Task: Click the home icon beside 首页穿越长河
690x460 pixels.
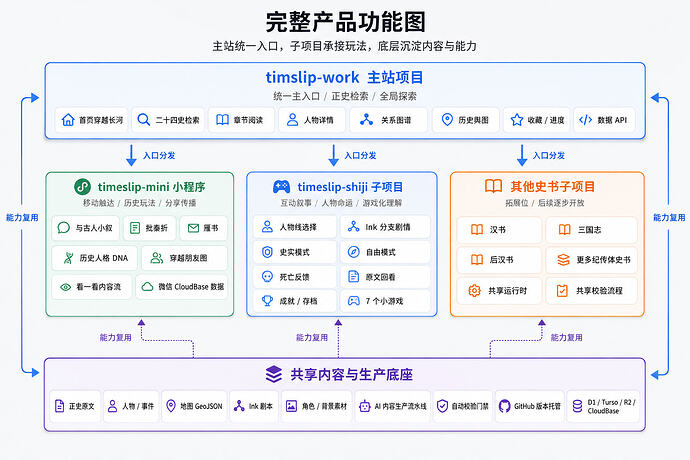Action: (68, 120)
